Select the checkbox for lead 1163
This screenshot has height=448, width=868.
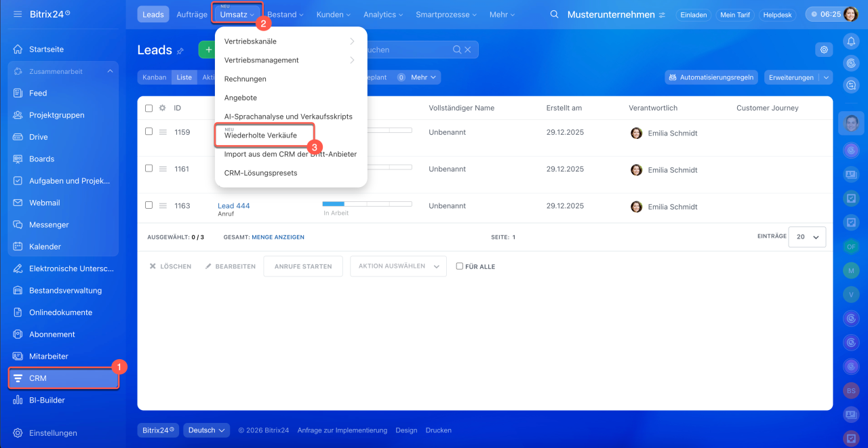[149, 205]
